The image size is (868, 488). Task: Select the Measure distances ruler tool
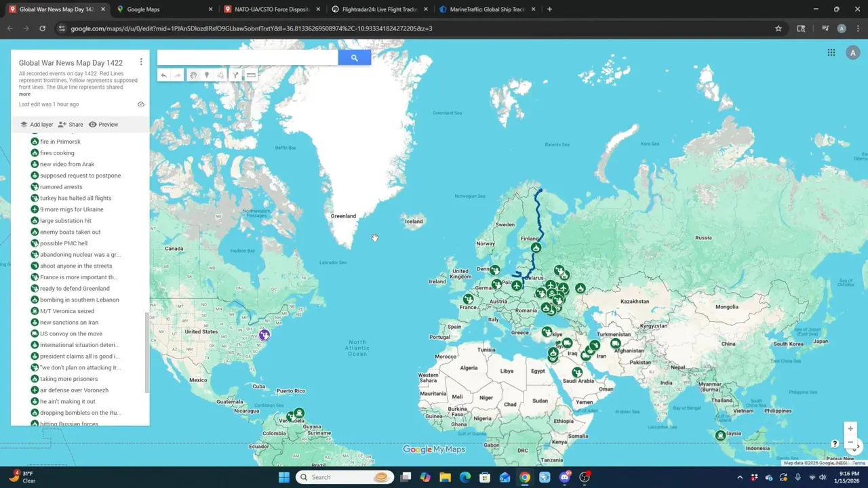251,75
